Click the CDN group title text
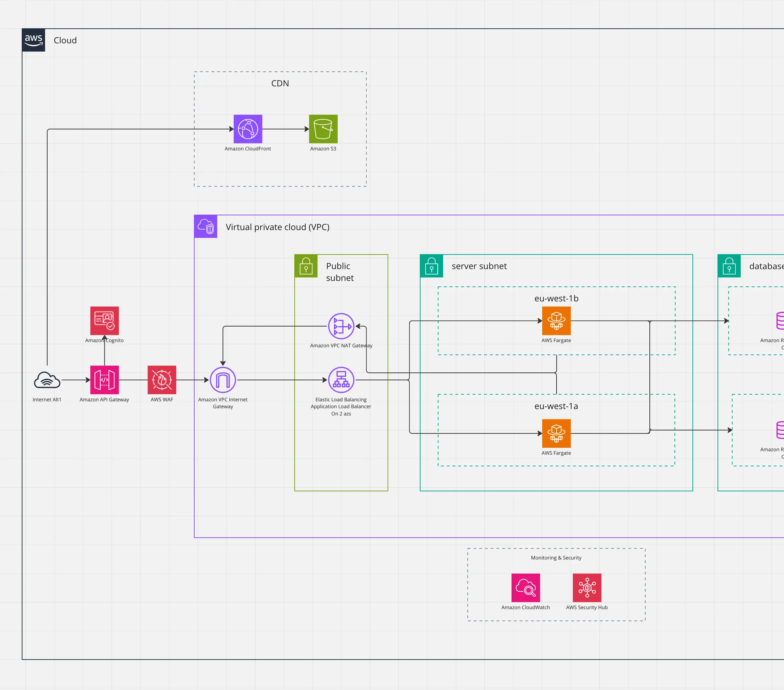This screenshot has height=690, width=784. pyautogui.click(x=280, y=83)
